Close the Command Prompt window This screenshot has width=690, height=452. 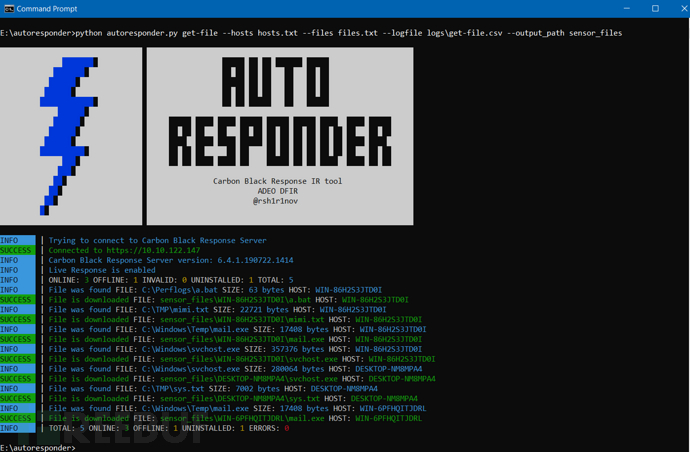coord(685,9)
